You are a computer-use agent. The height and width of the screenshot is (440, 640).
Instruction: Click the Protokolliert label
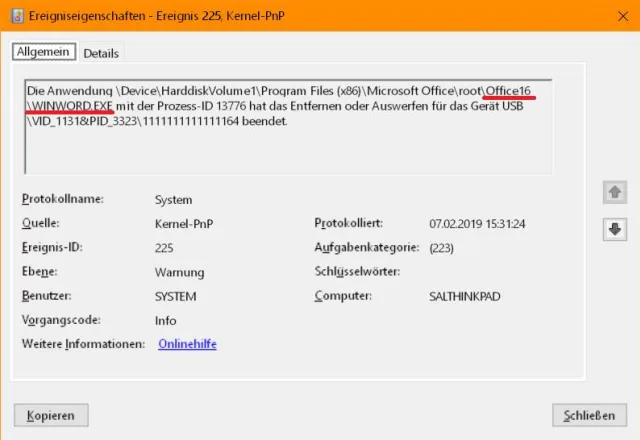[x=349, y=223]
